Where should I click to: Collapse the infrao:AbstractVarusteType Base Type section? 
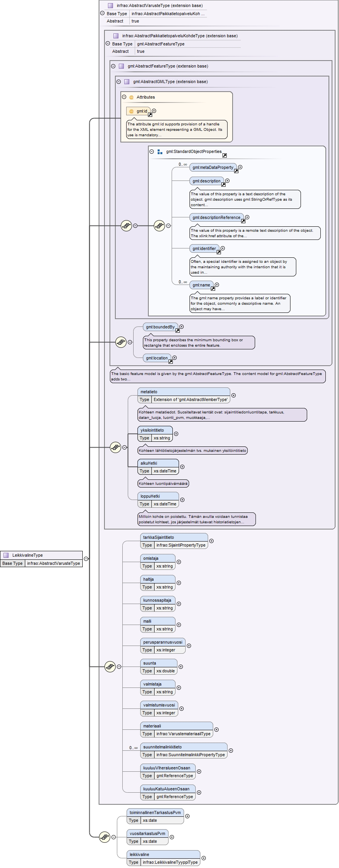103,13
